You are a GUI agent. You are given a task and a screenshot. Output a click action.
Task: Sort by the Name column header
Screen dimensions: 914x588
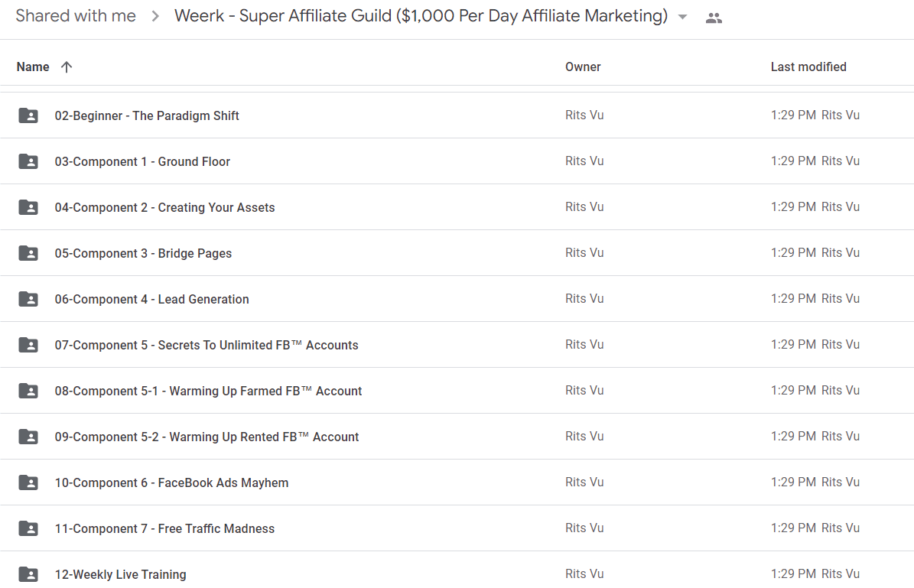[x=33, y=67]
